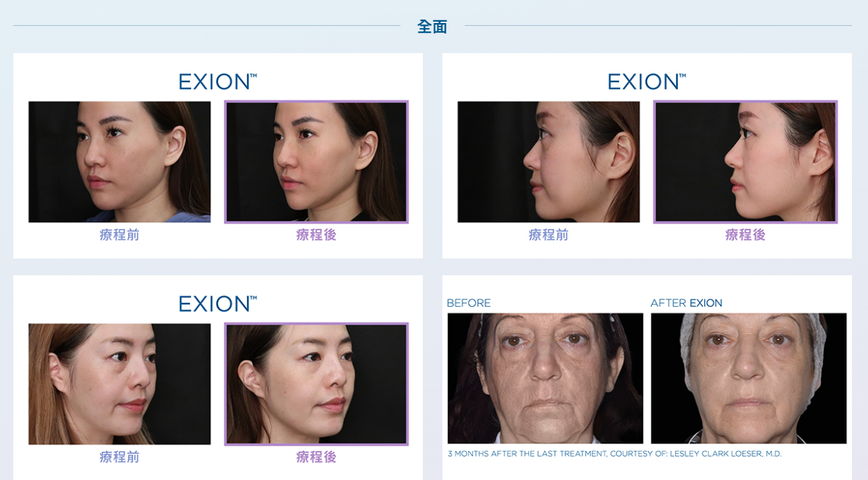Click EXION logo in top-left card

click(218, 82)
